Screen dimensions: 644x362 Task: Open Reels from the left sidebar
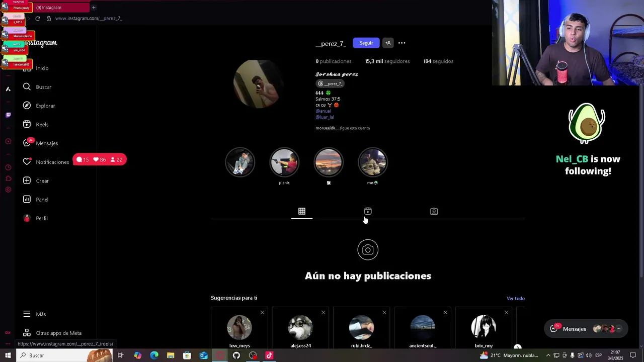point(36,124)
